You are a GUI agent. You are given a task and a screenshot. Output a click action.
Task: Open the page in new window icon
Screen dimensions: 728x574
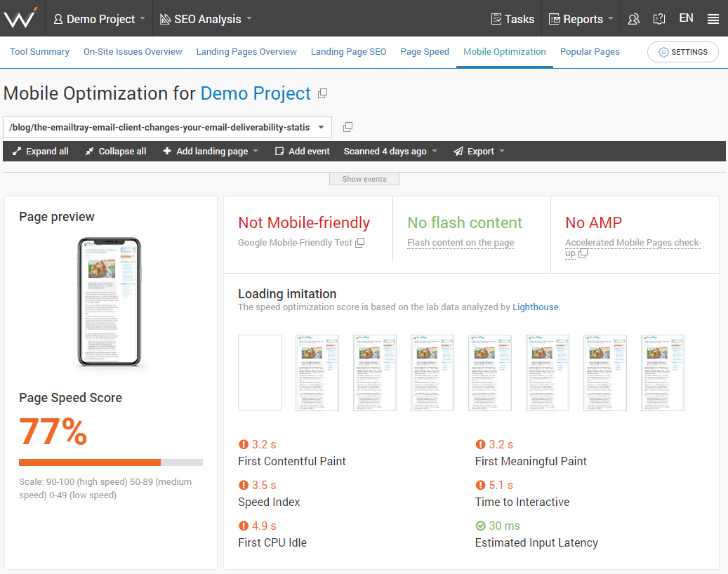point(348,127)
